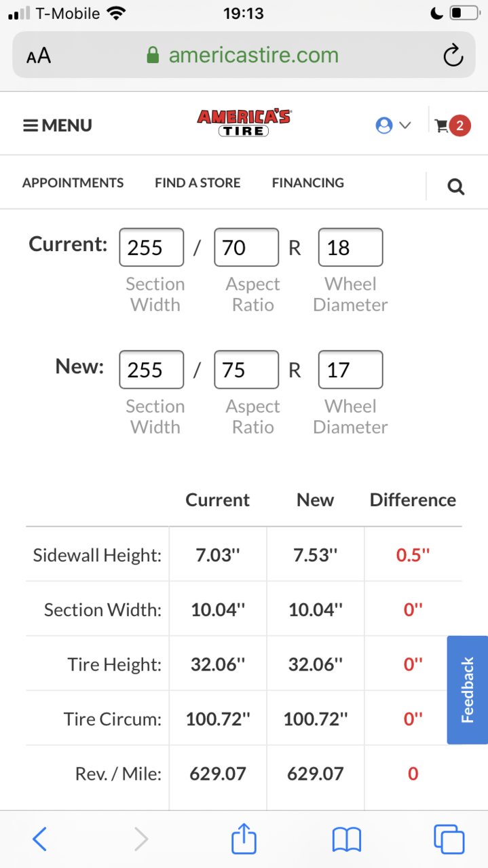Viewport: 488px width, 868px height.
Task: Open the Safari tabs overview icon
Action: [449, 839]
